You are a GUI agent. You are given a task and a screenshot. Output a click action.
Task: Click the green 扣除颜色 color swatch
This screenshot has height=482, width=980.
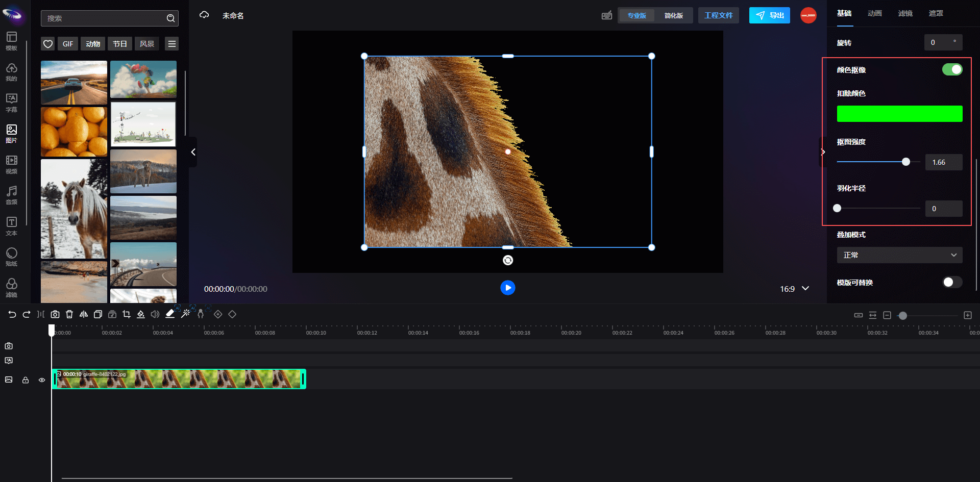tap(899, 114)
